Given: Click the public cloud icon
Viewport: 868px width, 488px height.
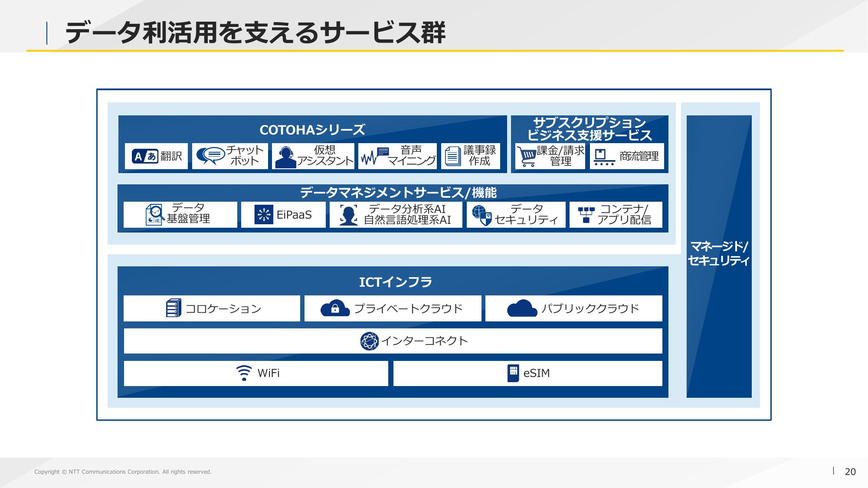Looking at the screenshot, I should click(x=522, y=308).
